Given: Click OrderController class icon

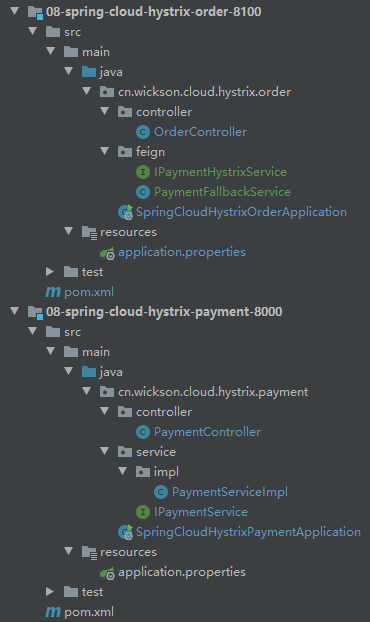Looking at the screenshot, I should coord(143,132).
